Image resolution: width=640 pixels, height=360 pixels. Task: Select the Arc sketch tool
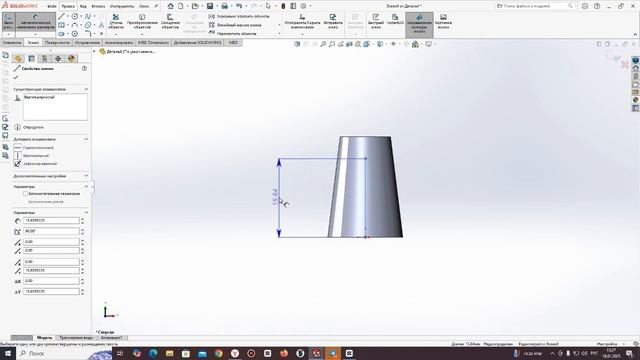point(75,25)
